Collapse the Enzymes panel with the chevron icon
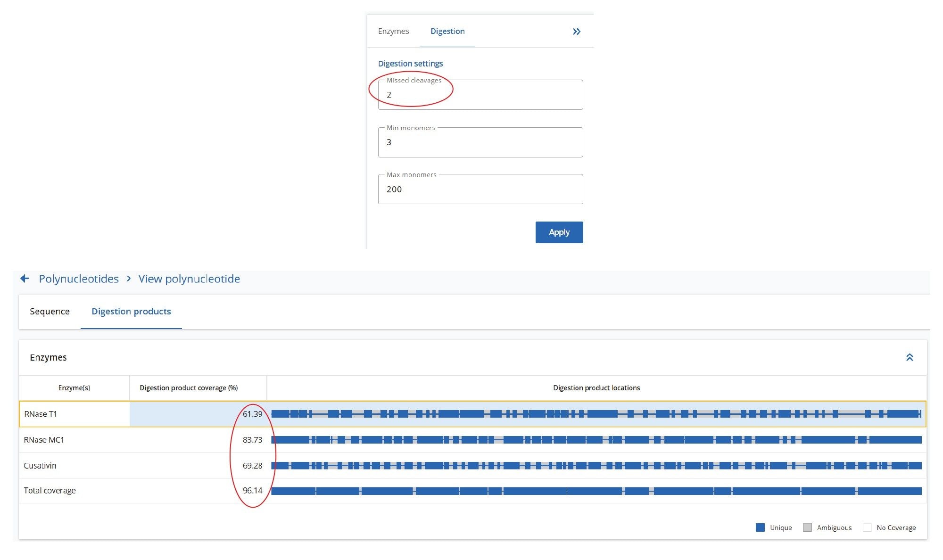943x560 pixels. coord(910,357)
